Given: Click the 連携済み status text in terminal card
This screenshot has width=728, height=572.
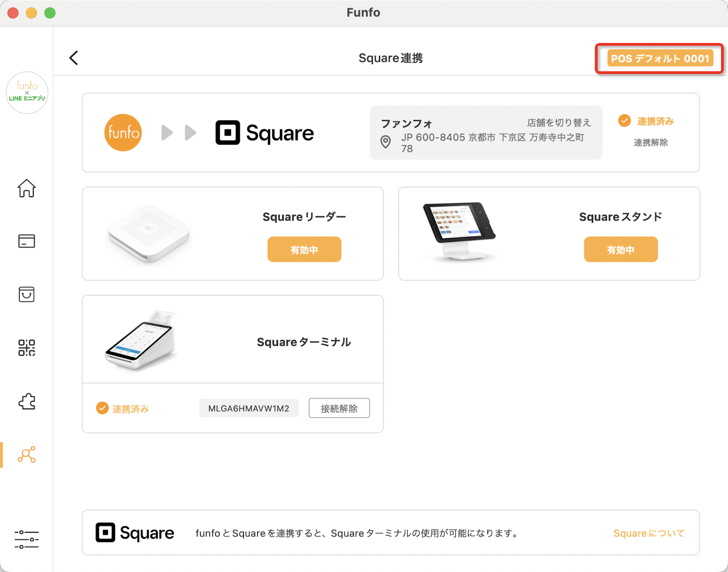Looking at the screenshot, I should click(131, 409).
